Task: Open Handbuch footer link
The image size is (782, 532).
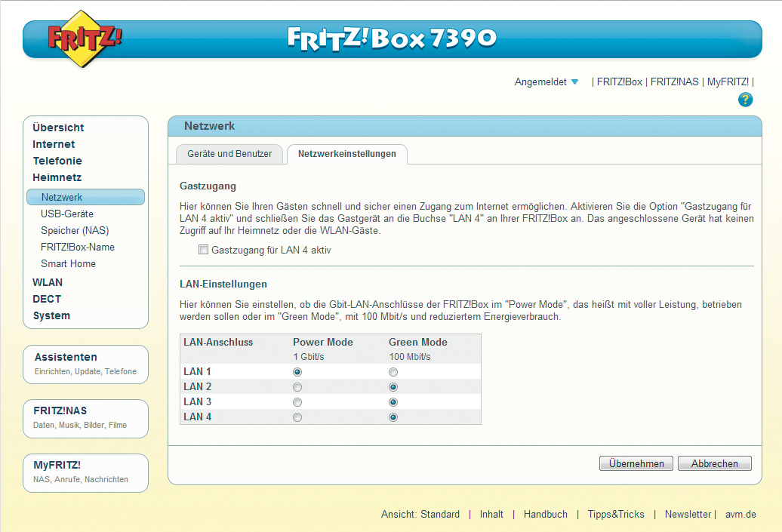Action: [x=546, y=514]
